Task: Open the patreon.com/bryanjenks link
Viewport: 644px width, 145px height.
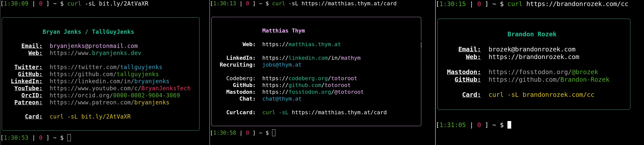Action: (x=109, y=102)
